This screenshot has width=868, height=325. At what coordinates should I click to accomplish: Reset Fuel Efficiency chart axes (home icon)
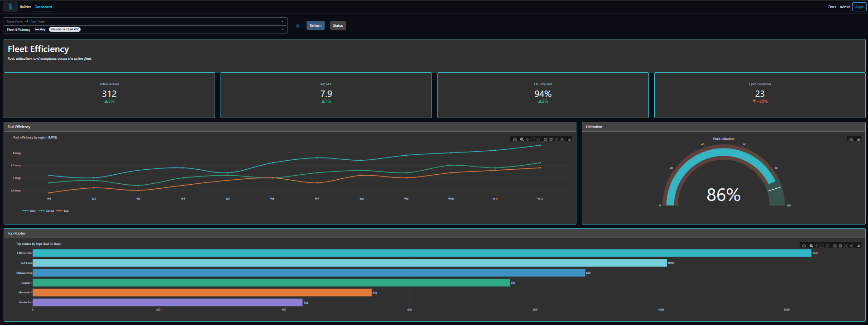coord(562,139)
